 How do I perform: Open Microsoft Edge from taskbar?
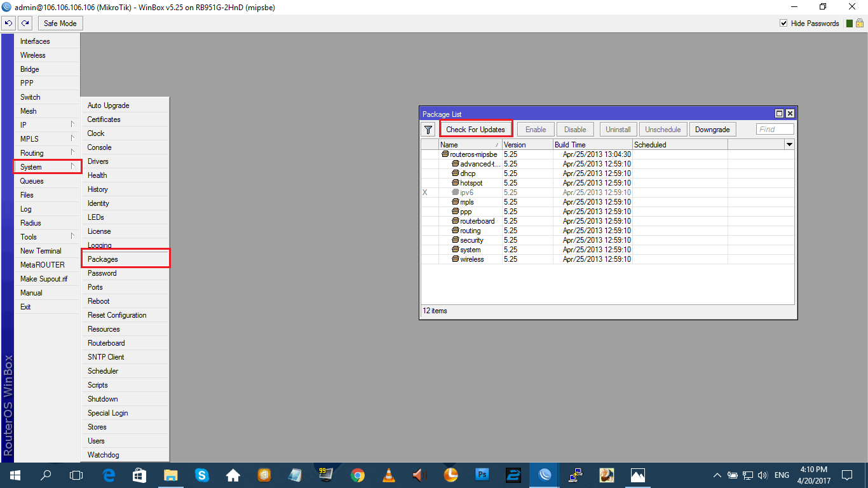[x=108, y=475]
